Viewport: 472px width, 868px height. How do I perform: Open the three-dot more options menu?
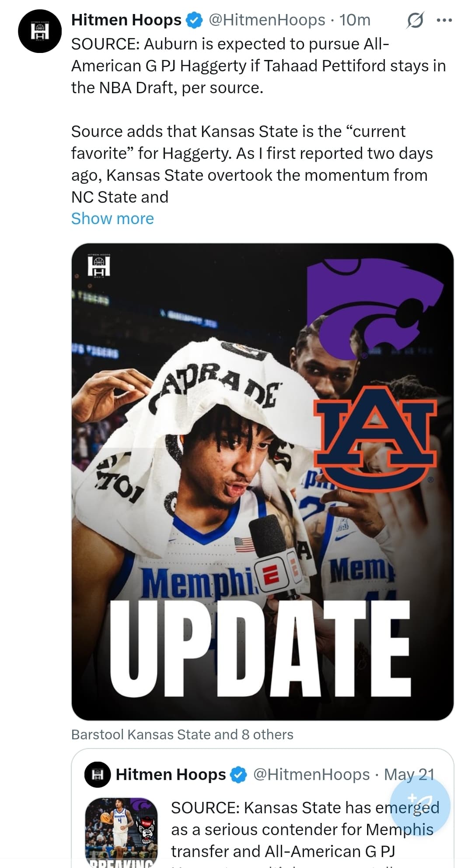click(x=444, y=20)
